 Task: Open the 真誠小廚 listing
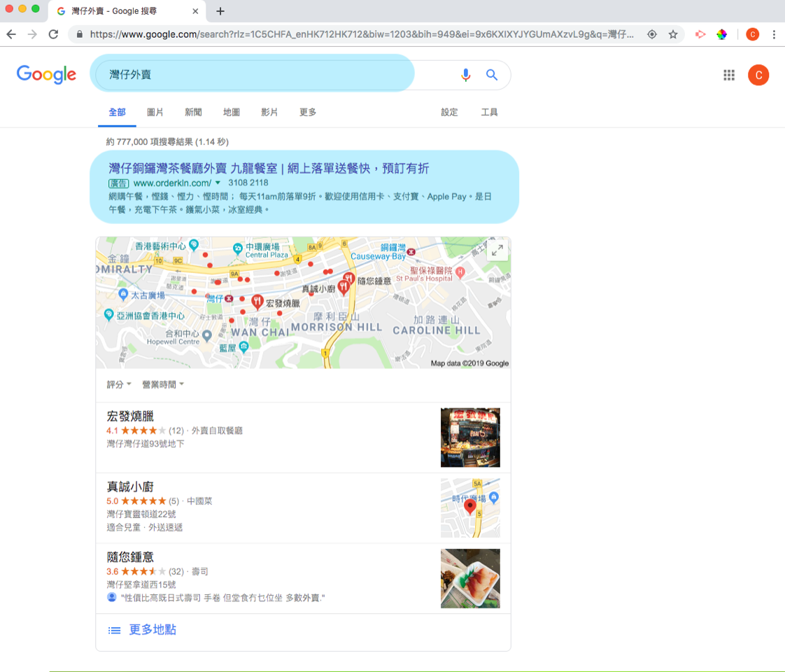(130, 486)
